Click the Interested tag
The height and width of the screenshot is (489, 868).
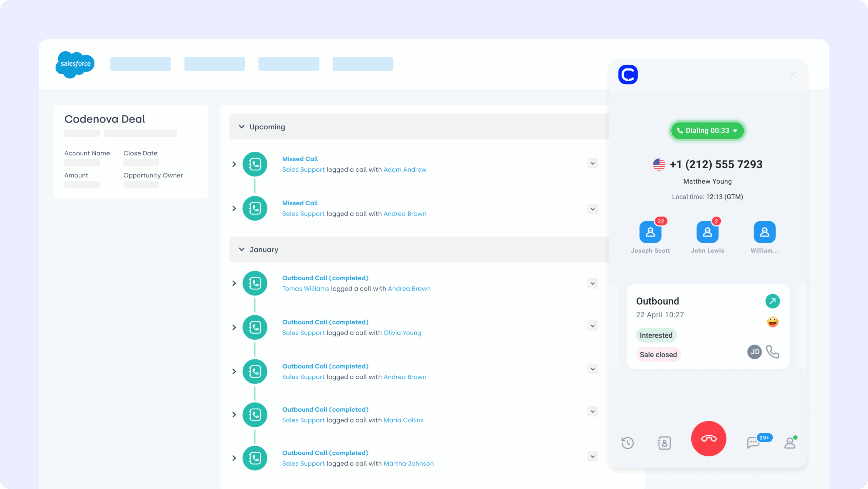(x=656, y=335)
